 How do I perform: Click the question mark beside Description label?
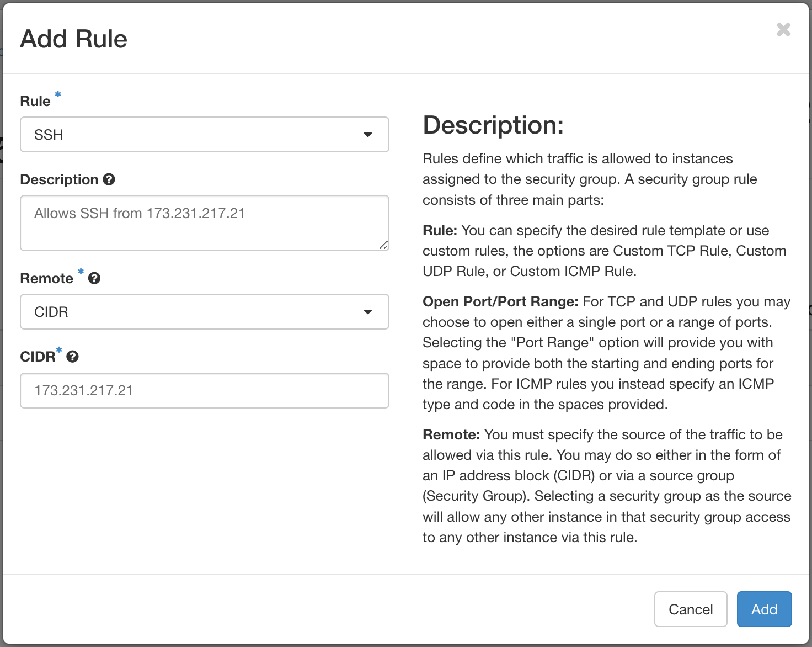click(x=109, y=179)
